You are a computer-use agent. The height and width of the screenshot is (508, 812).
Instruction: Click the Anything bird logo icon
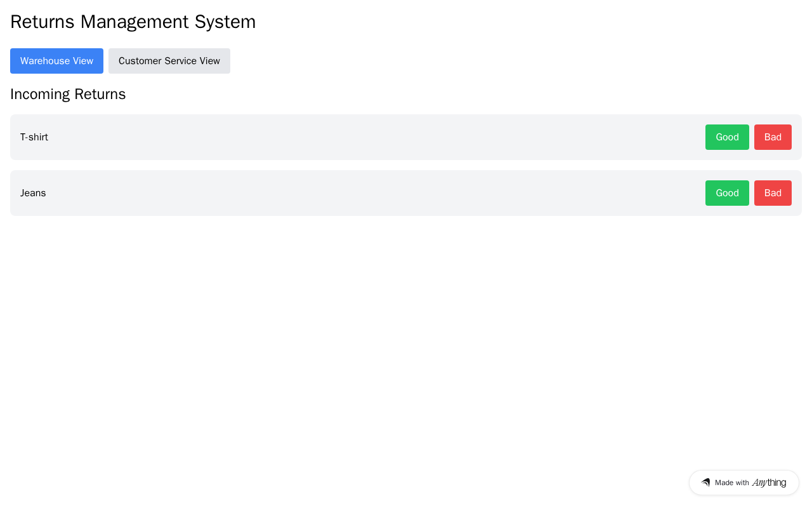click(705, 483)
